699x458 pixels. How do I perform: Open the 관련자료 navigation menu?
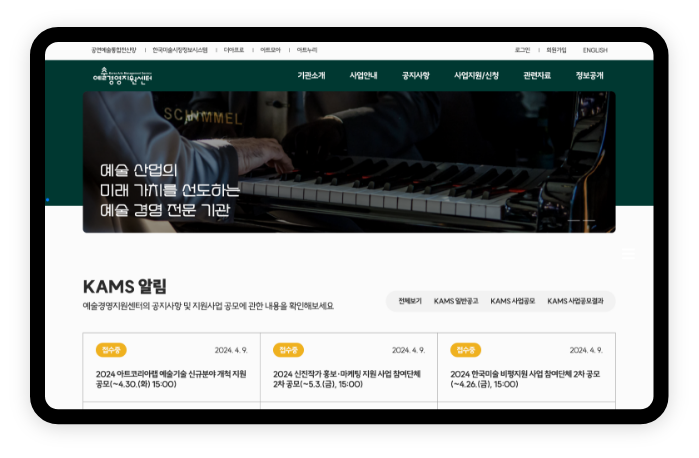click(x=537, y=75)
